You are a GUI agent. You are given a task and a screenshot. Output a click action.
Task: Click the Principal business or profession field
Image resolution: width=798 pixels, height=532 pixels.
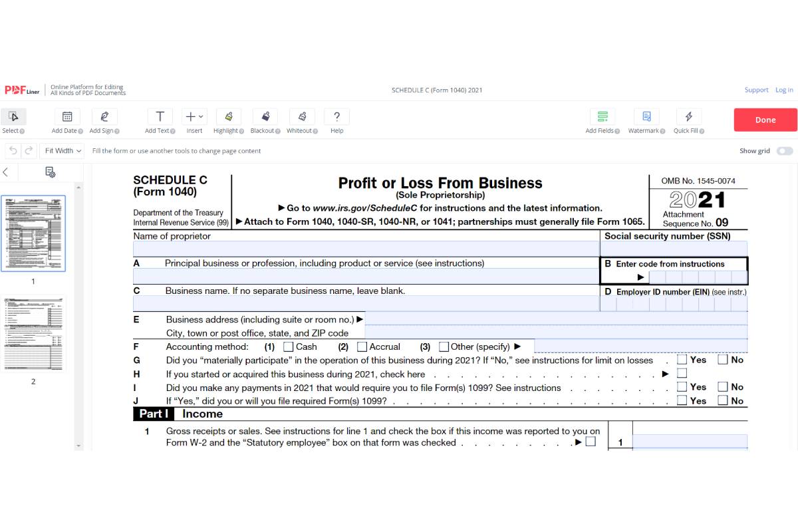(366, 276)
